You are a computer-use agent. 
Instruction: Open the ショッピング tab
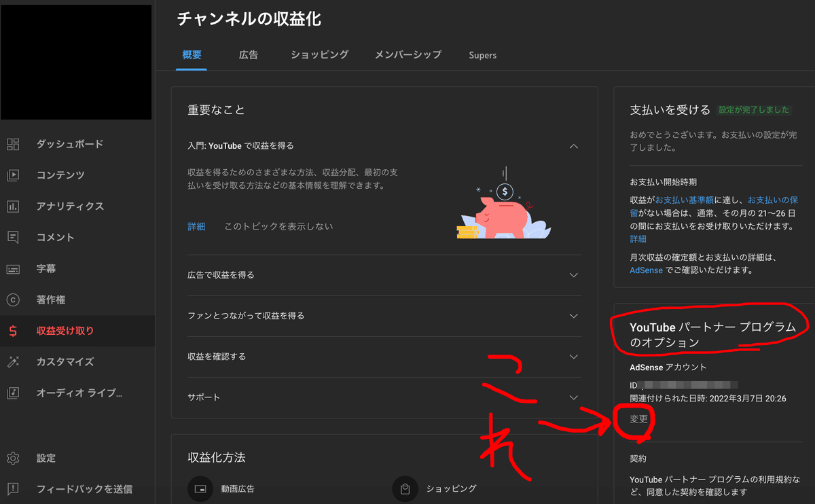coord(319,55)
